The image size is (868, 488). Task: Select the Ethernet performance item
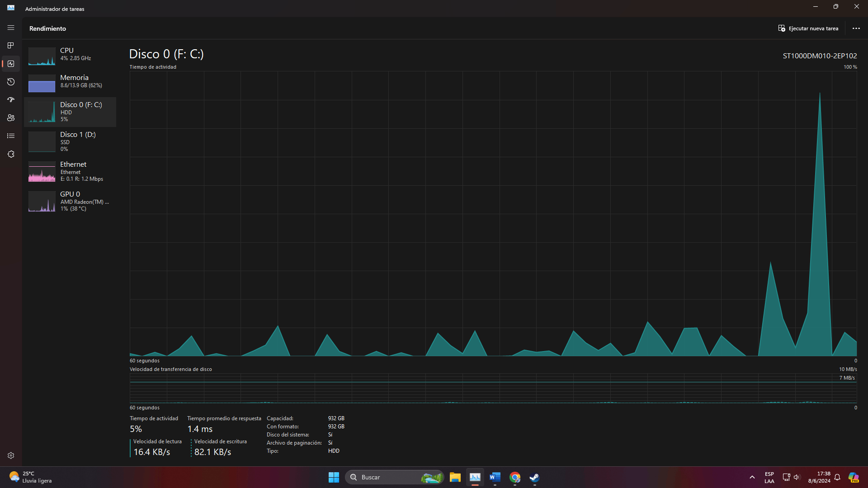(70, 171)
